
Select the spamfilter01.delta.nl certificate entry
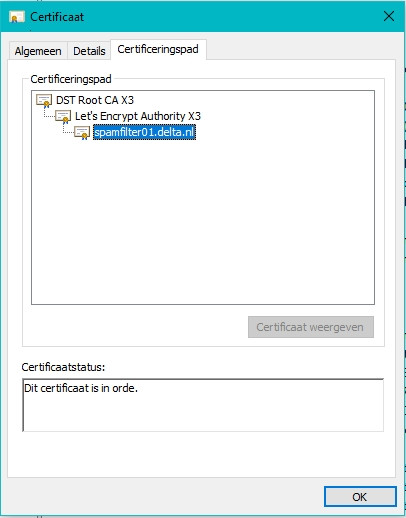pyautogui.click(x=144, y=132)
